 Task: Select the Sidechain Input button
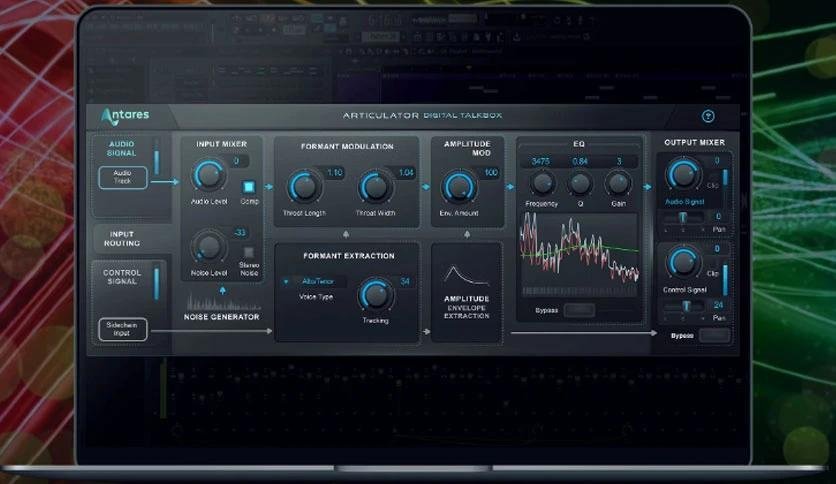coord(122,328)
